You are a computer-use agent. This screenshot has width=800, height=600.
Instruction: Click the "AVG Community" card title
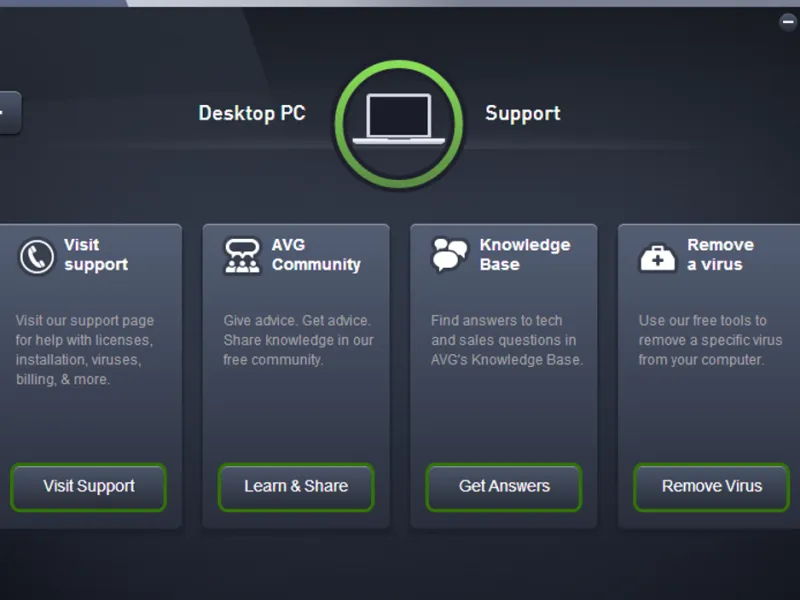click(x=316, y=255)
